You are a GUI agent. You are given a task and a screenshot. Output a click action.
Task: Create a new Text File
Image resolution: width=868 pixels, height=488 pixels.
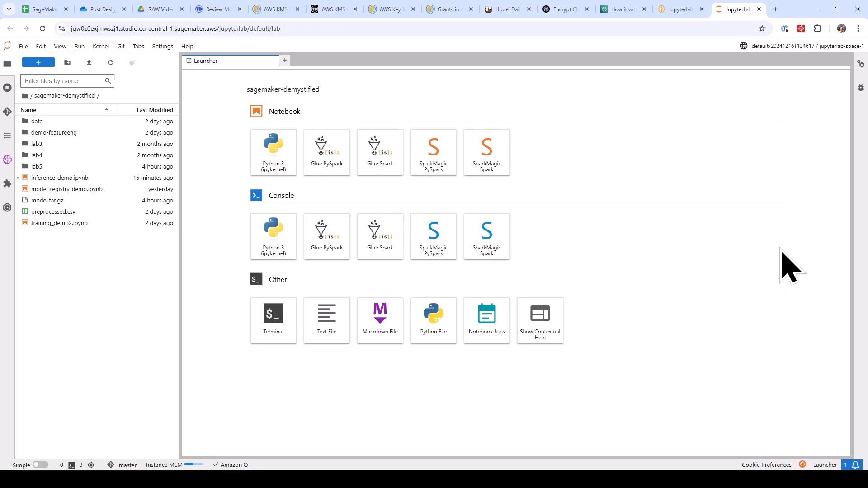pyautogui.click(x=327, y=320)
